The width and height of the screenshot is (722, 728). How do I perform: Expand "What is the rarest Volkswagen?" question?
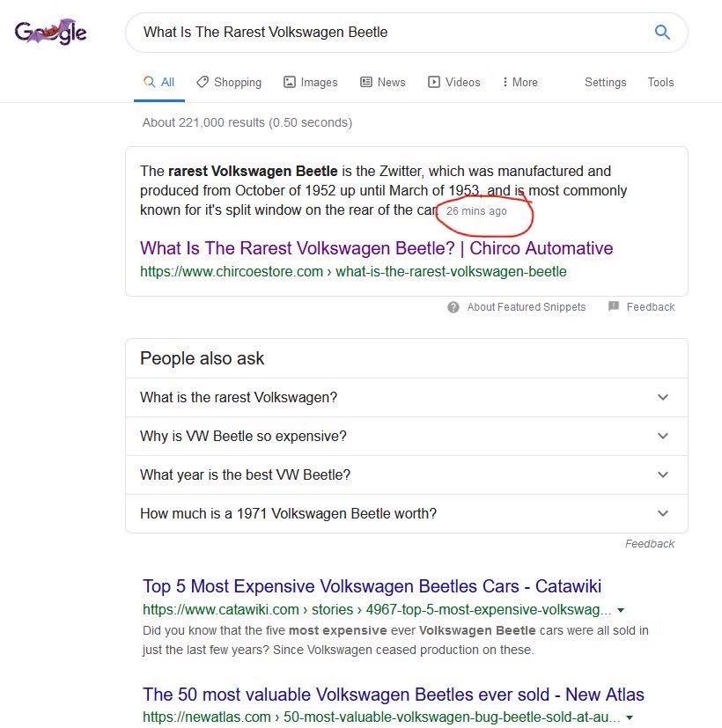click(x=663, y=397)
